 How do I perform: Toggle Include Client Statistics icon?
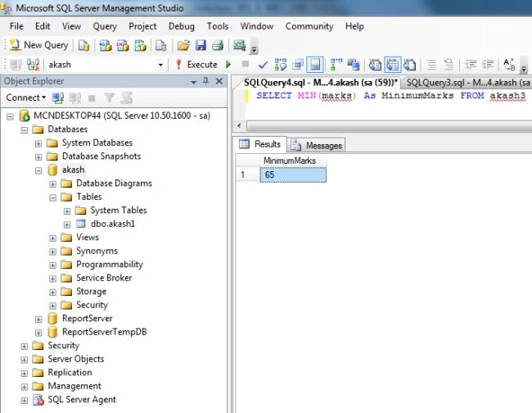pos(354,65)
